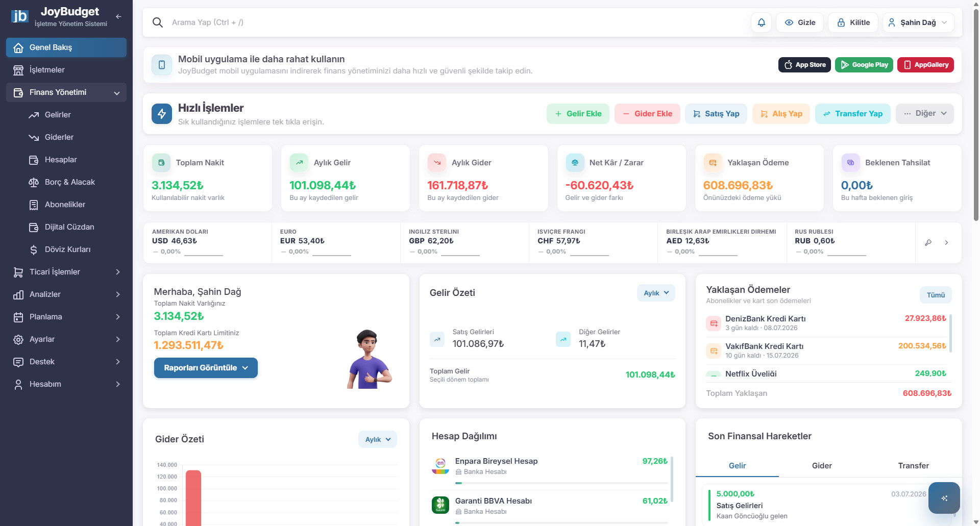The height and width of the screenshot is (526, 980).
Task: Select Genel Bakış in sidebar
Action: (66, 47)
